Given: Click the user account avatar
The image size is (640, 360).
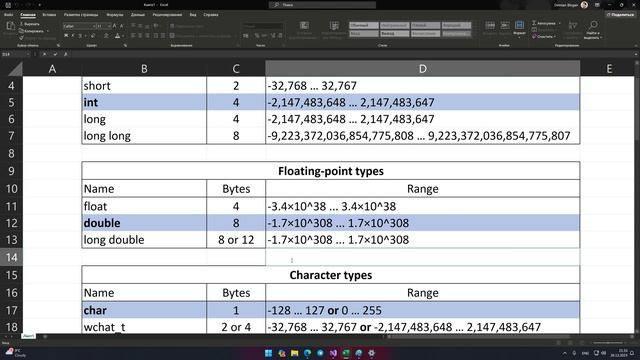Looking at the screenshot, I should click(x=584, y=5).
